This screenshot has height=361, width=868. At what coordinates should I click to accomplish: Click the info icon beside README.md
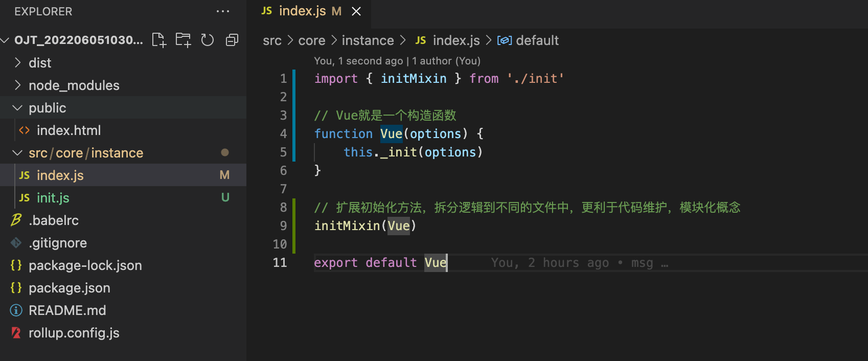(16, 310)
